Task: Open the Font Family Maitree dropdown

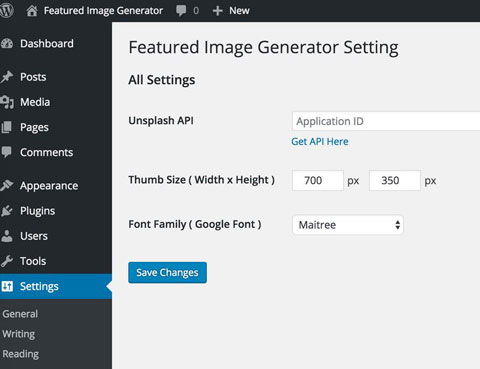Action: tap(348, 225)
